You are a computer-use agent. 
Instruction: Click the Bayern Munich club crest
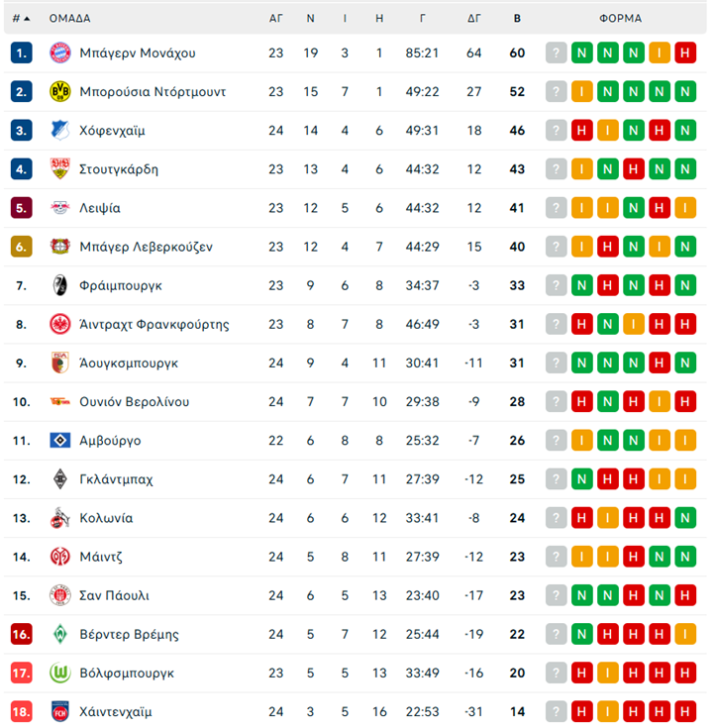coord(60,52)
